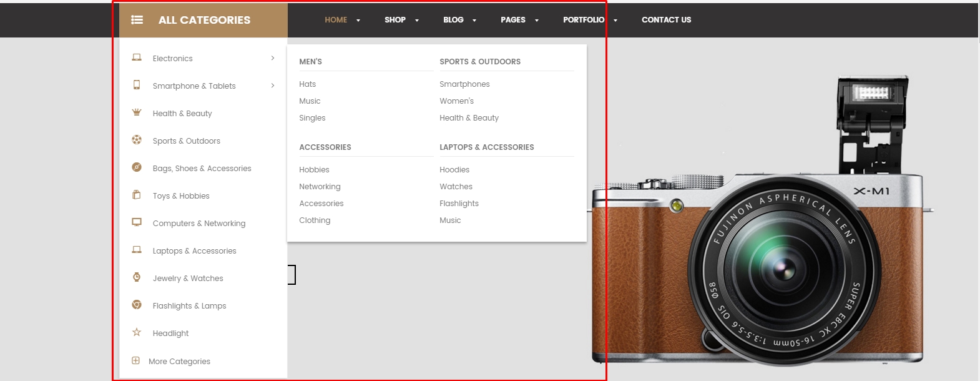980x381 pixels.
Task: Go to the Contact Us page
Action: tap(666, 20)
